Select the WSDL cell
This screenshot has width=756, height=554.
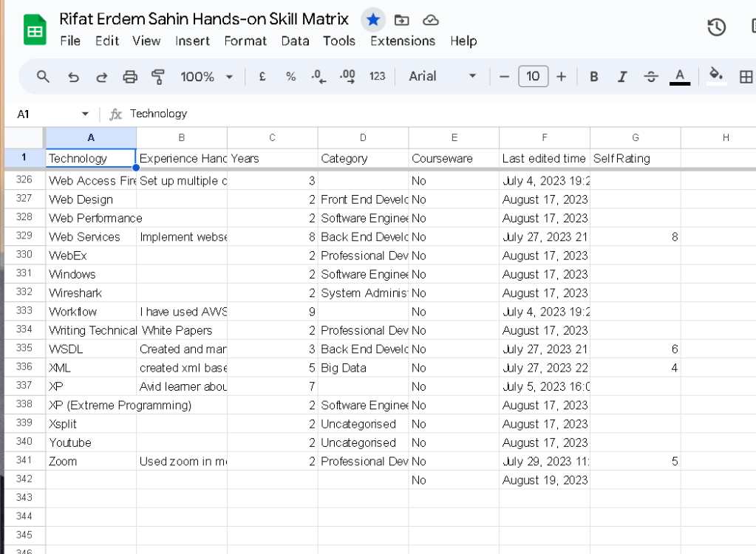(x=91, y=349)
